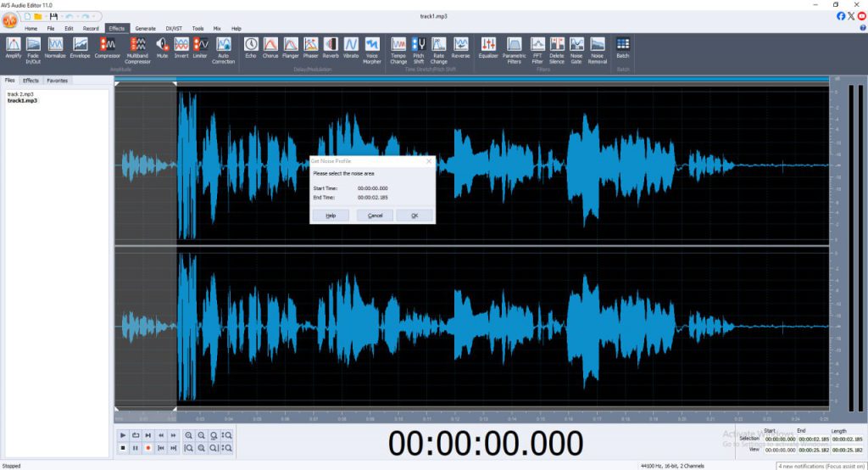Open the Generate ribbon tab
Viewport: 868px width, 470px height.
[x=145, y=28]
